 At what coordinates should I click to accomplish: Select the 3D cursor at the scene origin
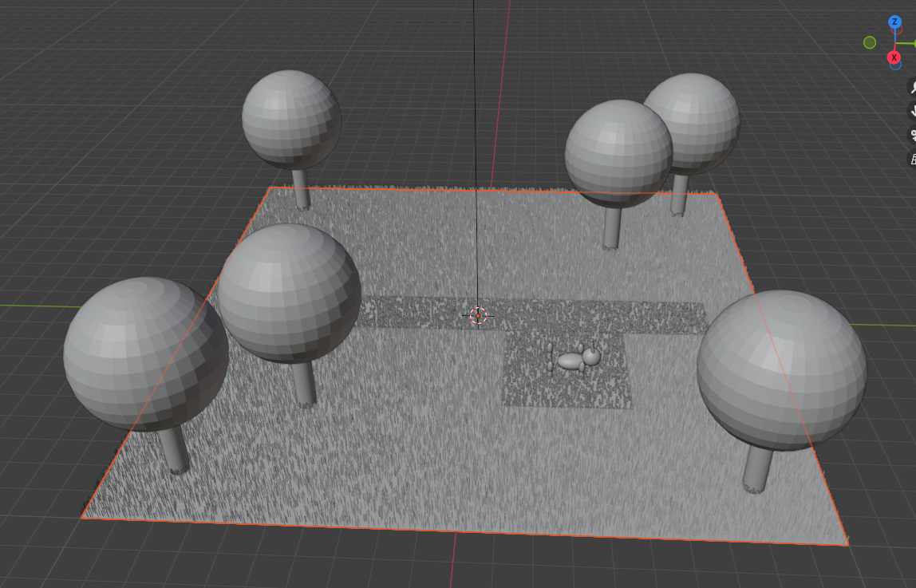(476, 317)
